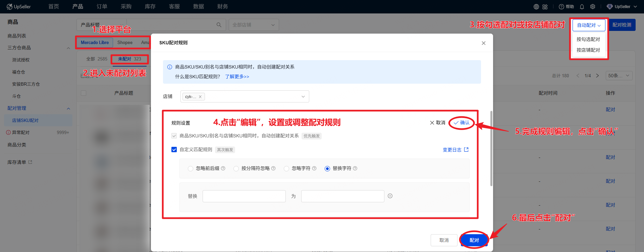Viewport: 644px width, 252px height.
Task: Select the 忽略字符 radio option
Action: tap(286, 169)
